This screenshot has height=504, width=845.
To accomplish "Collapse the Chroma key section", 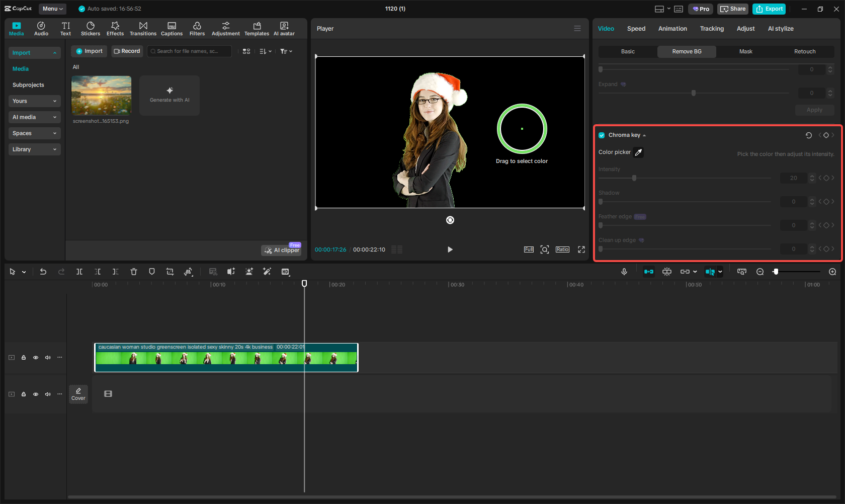I will 644,135.
